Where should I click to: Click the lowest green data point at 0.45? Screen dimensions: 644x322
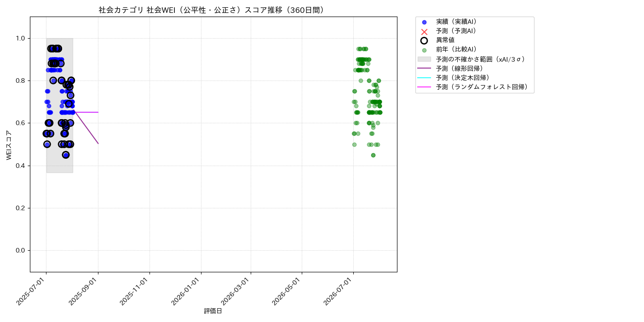373,155
